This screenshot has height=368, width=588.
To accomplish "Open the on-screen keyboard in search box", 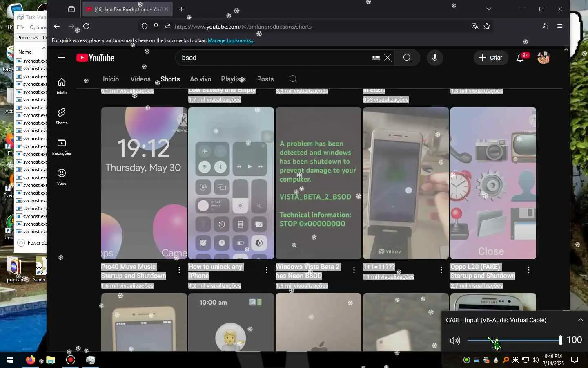I will coord(376,58).
